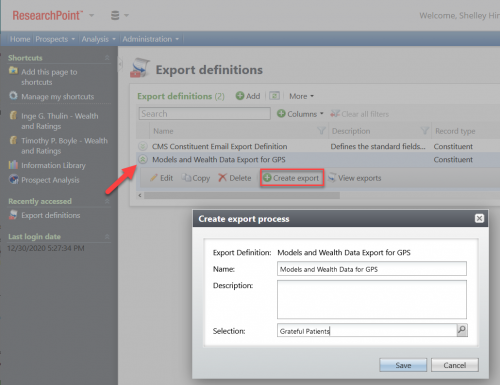Click the export definitions Search field
Screen dimensions: 500x385
[x=204, y=114]
